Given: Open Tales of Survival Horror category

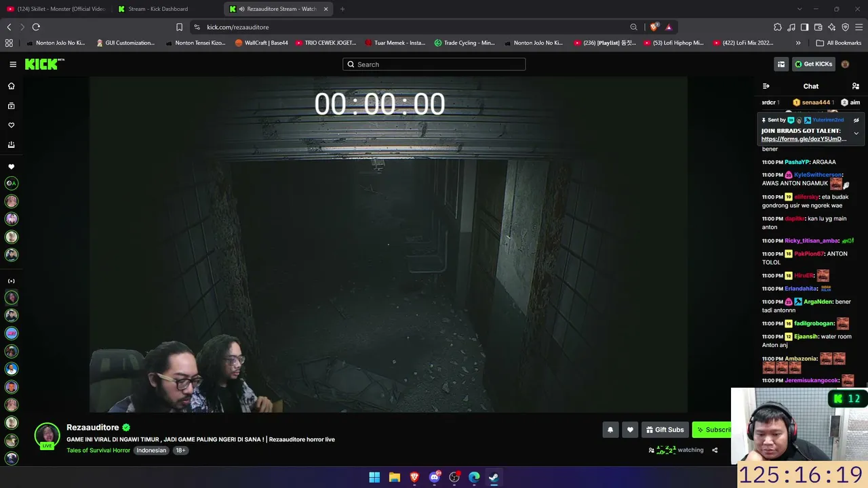Looking at the screenshot, I should pyautogui.click(x=98, y=451).
